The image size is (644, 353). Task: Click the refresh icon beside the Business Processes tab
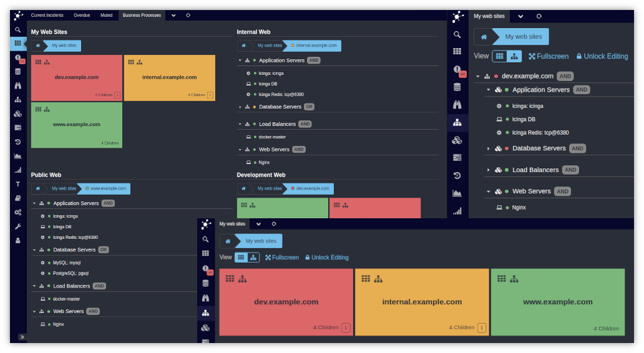tap(188, 15)
